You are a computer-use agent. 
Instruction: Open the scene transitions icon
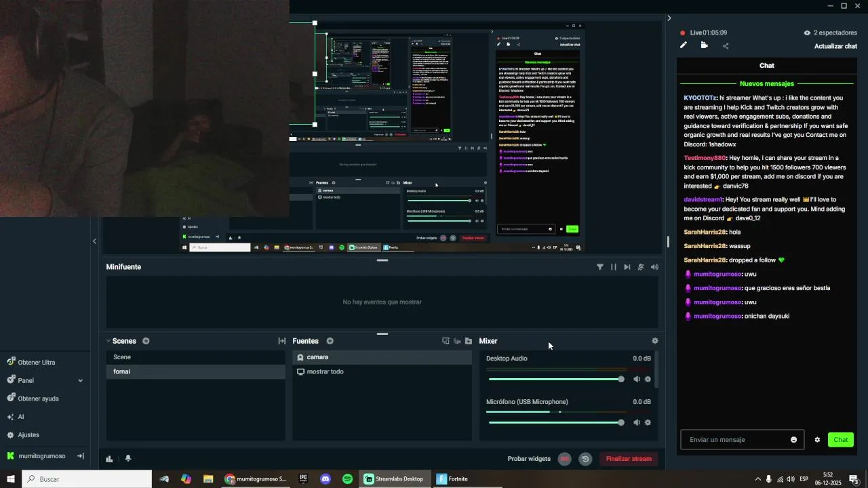[282, 341]
